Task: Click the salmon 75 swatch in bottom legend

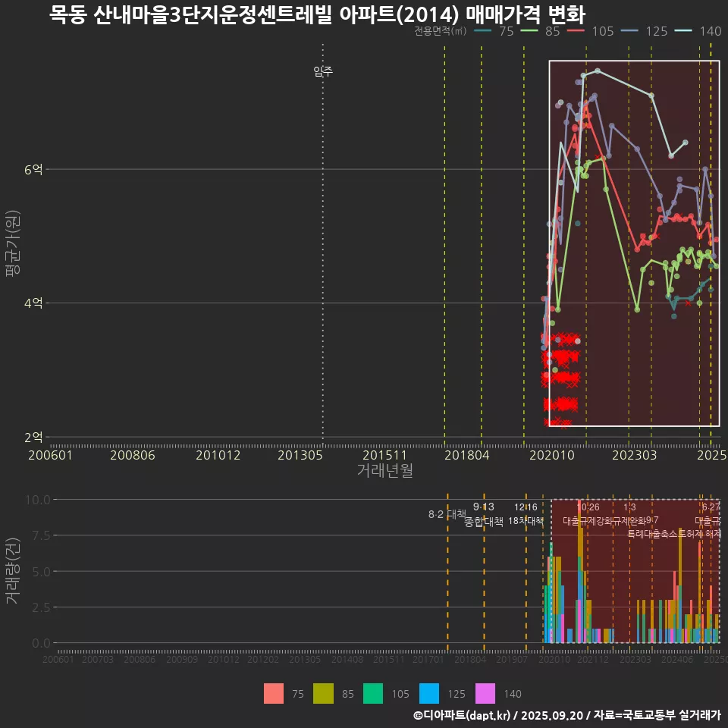Action: coord(274,693)
